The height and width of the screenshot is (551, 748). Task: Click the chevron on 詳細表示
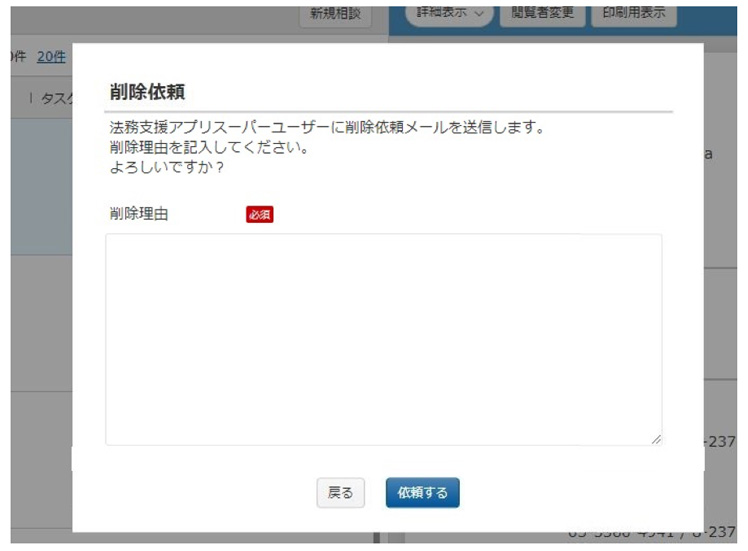(478, 14)
